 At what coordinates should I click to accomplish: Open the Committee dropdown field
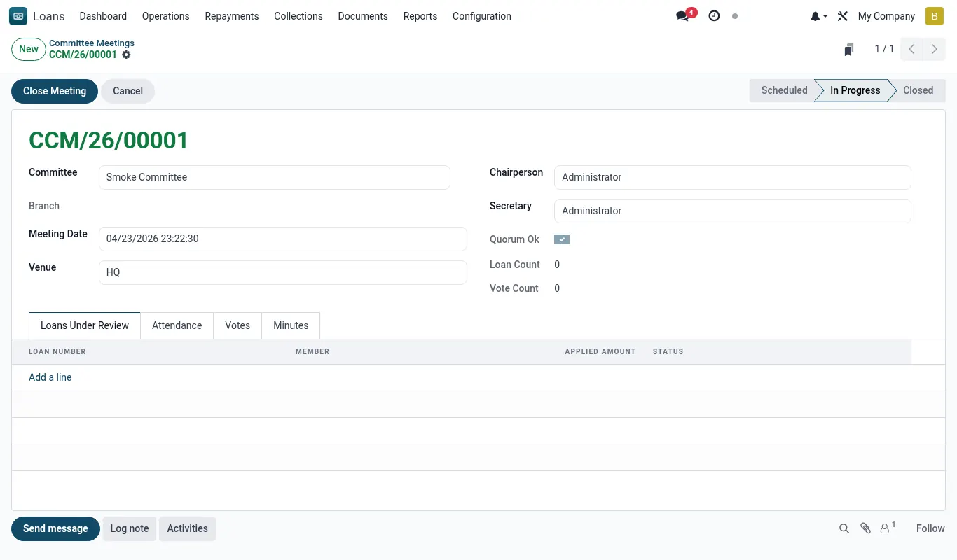tap(275, 177)
